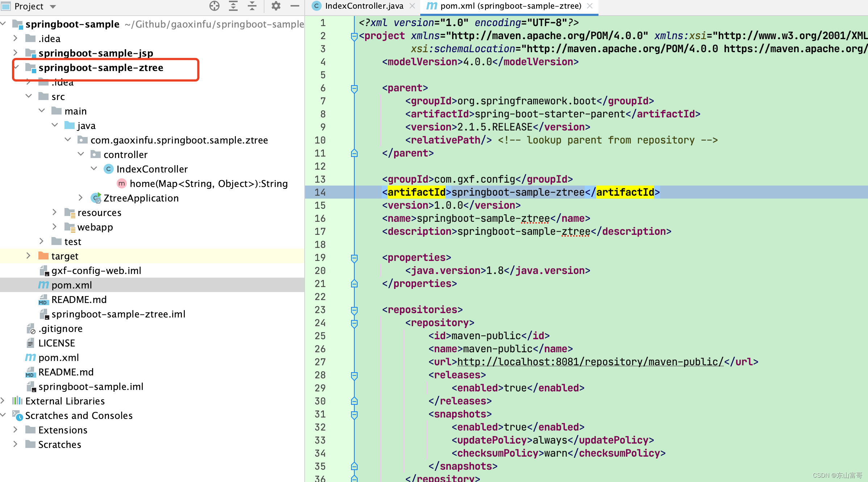Expand the Scratches folder
This screenshot has height=482, width=868.
click(x=16, y=444)
